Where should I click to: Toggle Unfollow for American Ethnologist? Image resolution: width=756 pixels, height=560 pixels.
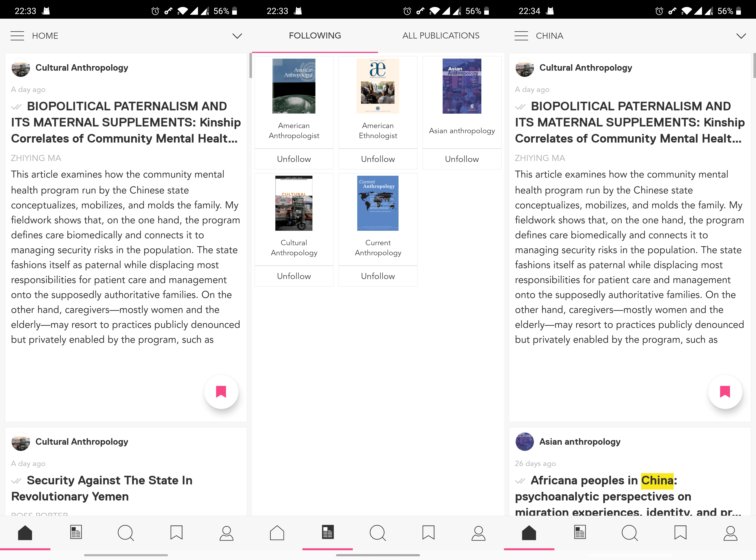378,158
